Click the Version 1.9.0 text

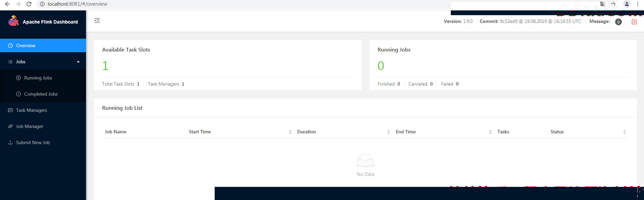point(458,21)
